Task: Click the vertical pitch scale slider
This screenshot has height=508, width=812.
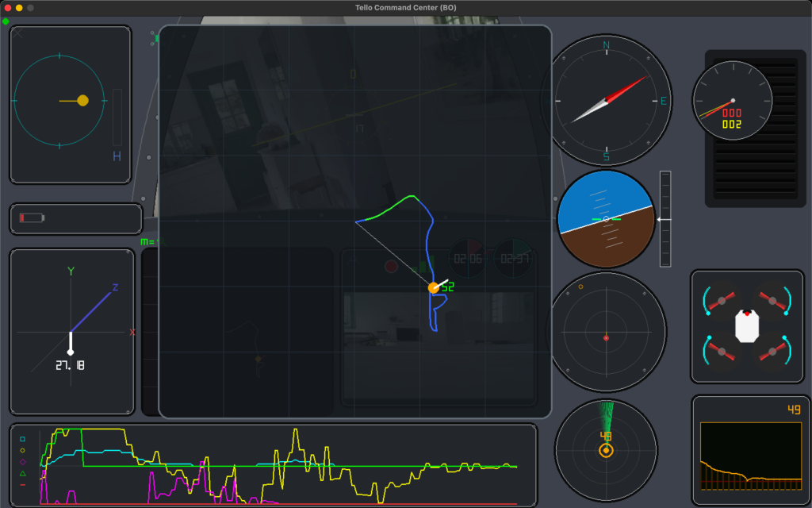Action: [x=665, y=218]
